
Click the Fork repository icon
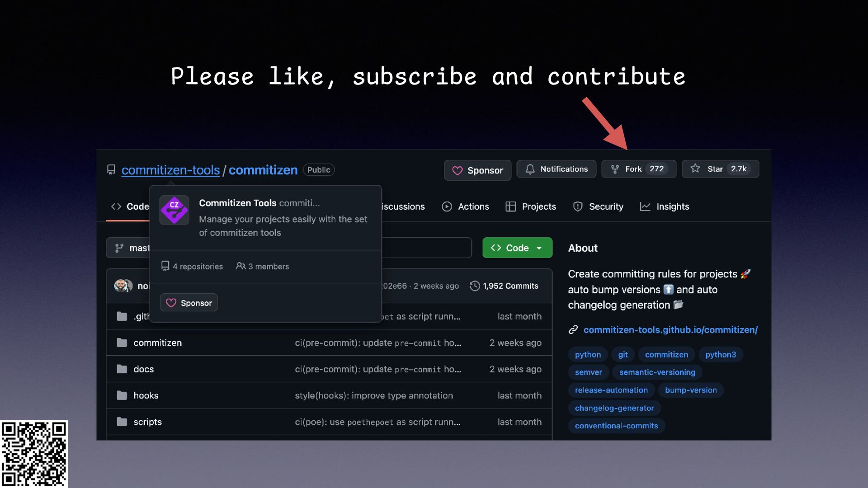(615, 169)
